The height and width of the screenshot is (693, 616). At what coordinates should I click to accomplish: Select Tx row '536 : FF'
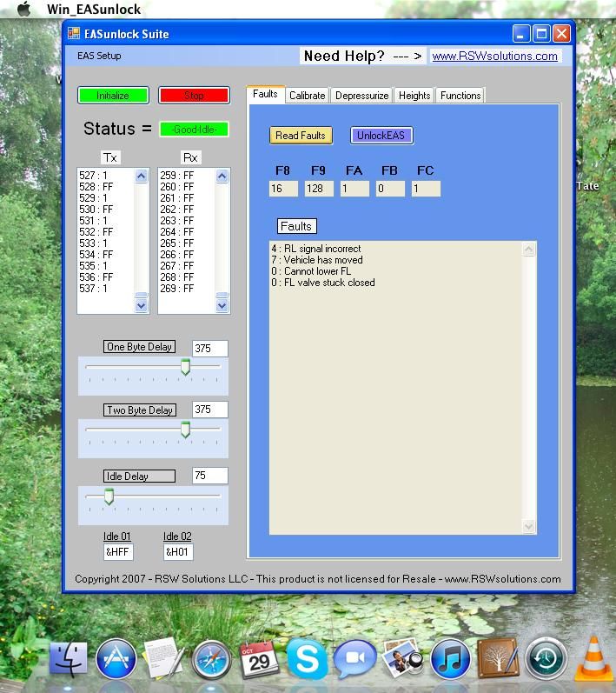pos(96,277)
